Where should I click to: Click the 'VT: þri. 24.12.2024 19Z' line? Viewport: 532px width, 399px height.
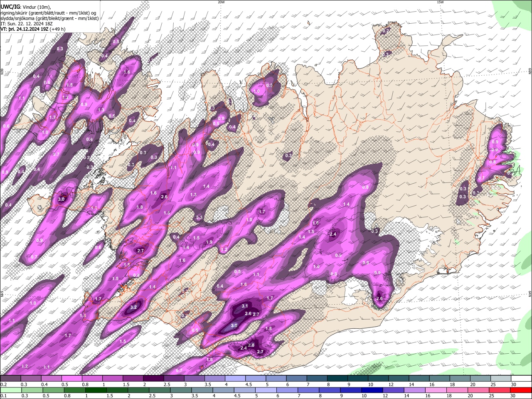[25, 30]
